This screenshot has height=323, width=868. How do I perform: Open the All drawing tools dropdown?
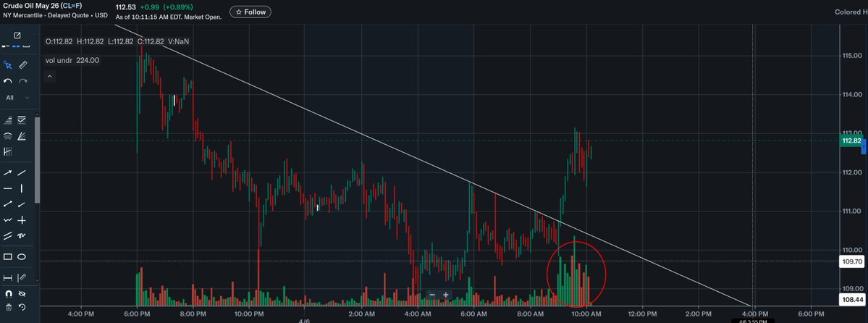(x=17, y=98)
